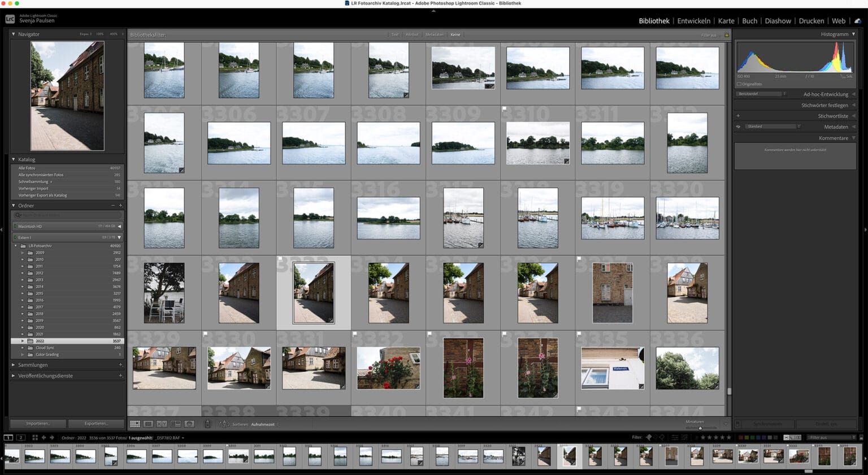Switch to the Entwickeln module

click(693, 21)
